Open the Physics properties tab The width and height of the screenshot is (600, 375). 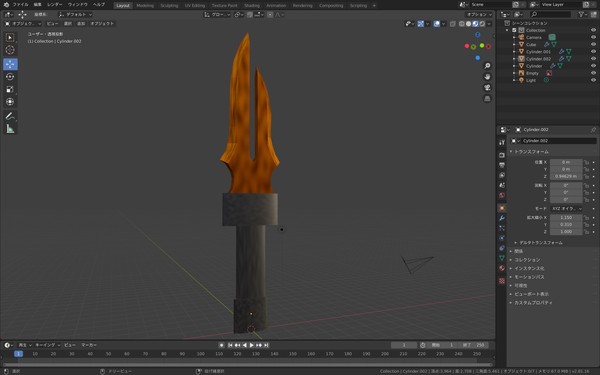click(502, 238)
